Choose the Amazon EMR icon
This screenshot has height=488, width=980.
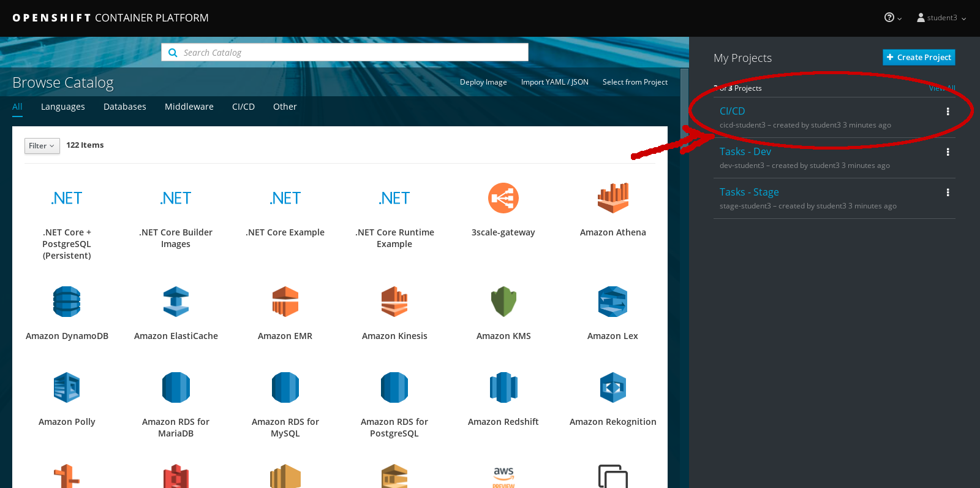285,302
